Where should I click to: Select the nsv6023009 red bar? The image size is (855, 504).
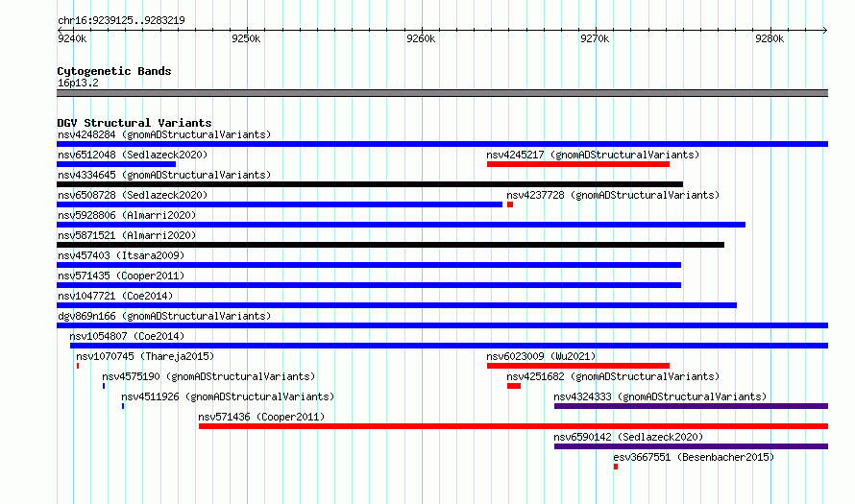[578, 366]
